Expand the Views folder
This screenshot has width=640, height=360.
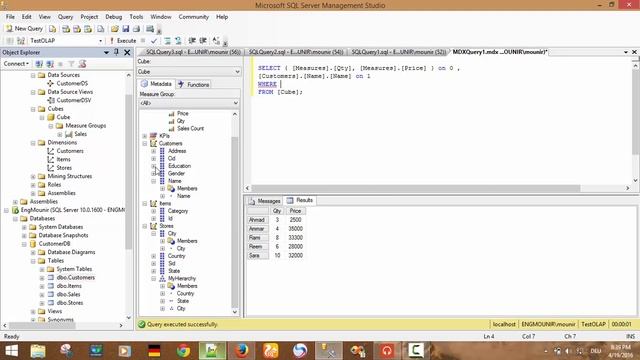33,312
